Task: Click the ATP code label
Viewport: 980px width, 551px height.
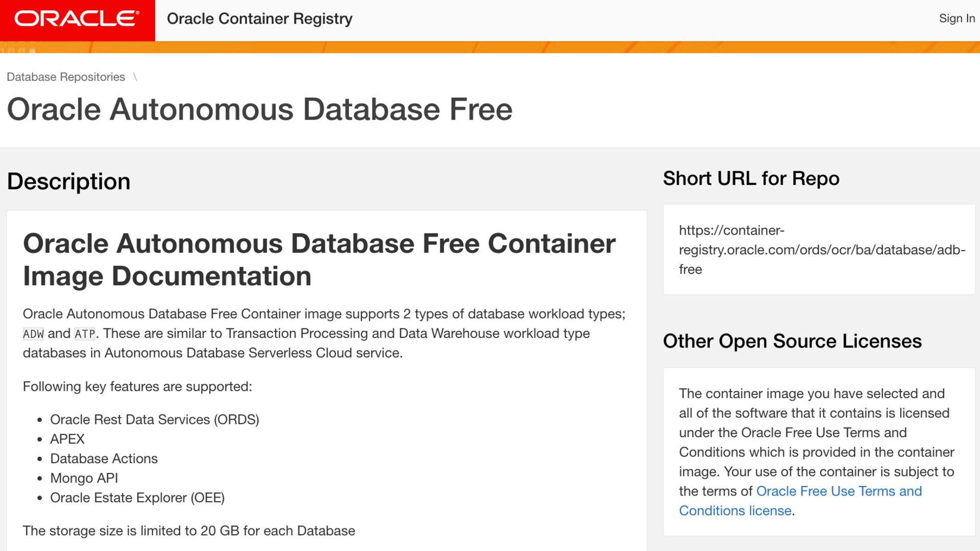Action: click(85, 334)
